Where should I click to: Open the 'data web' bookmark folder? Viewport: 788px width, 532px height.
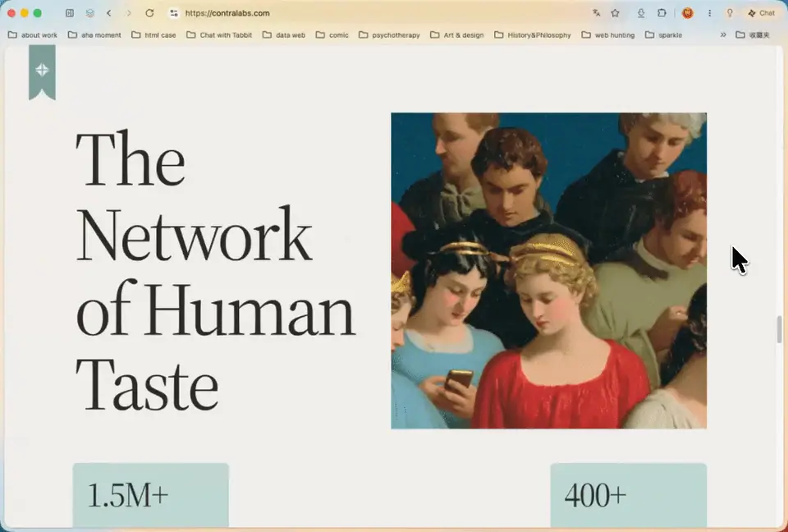[x=284, y=34]
